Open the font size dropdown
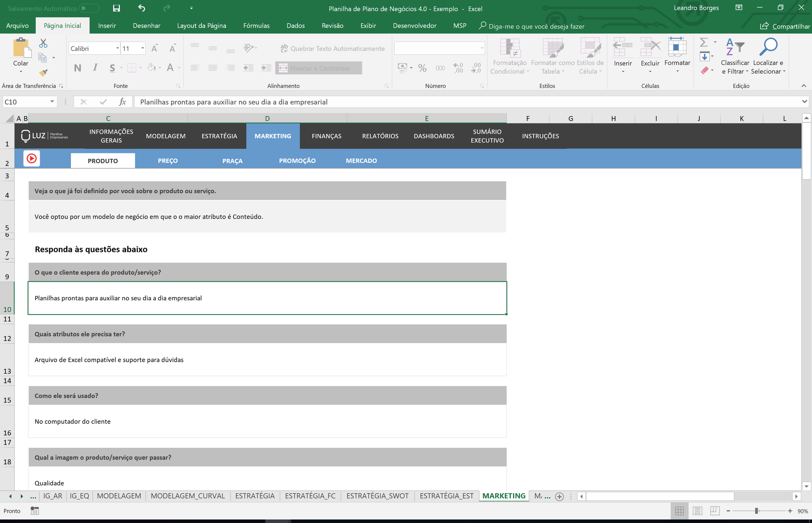 143,48
